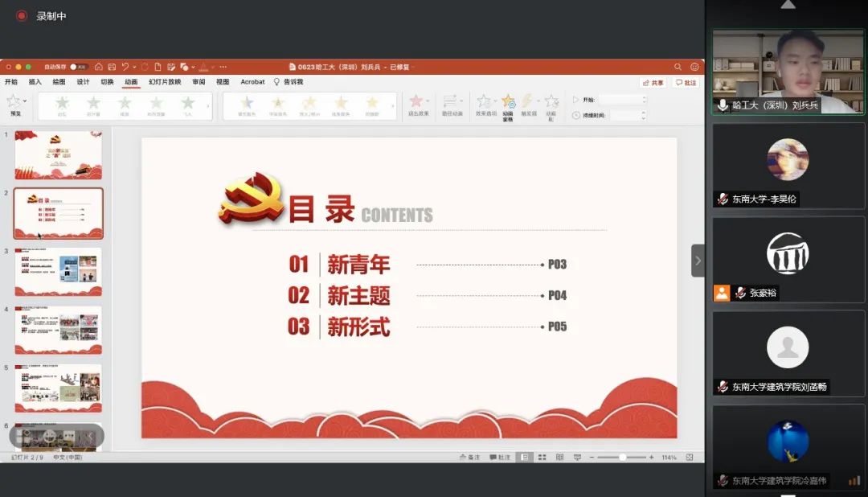Expand the side panel chevron arrow
The image size is (868, 497).
click(x=698, y=261)
